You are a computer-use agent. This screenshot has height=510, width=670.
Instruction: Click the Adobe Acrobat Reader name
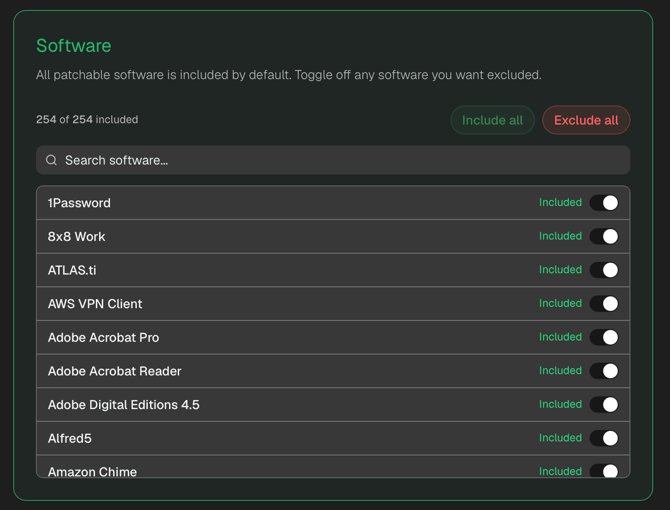115,371
